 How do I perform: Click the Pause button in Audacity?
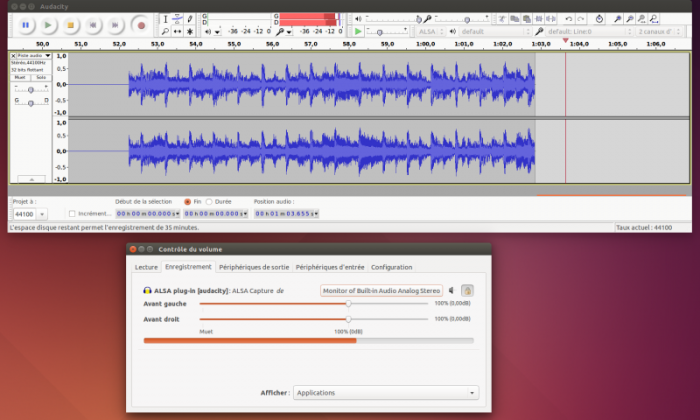26,24
